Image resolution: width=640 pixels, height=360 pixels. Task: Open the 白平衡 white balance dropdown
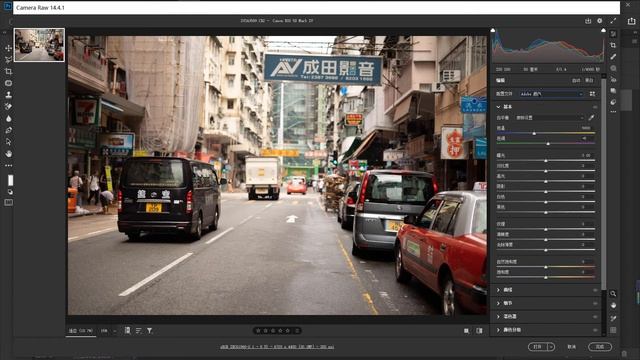point(549,118)
